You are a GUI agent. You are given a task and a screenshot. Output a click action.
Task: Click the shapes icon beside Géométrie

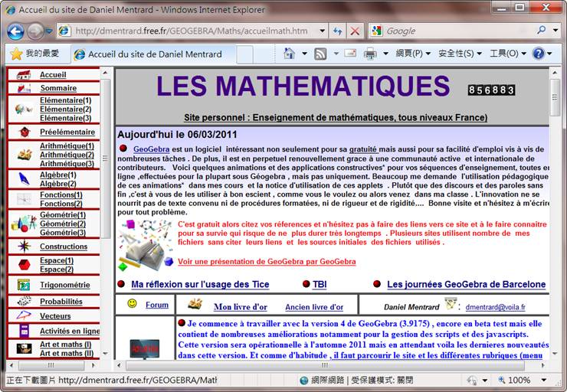click(x=24, y=224)
